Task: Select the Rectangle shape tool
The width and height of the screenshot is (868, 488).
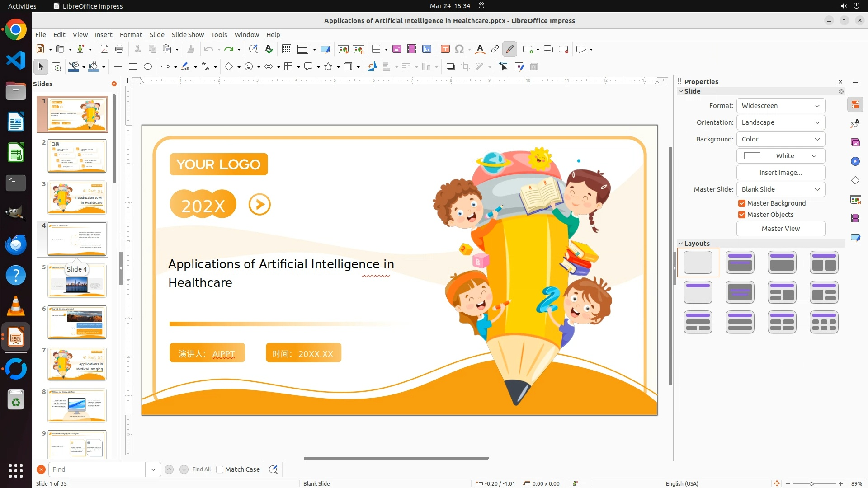Action: click(133, 67)
